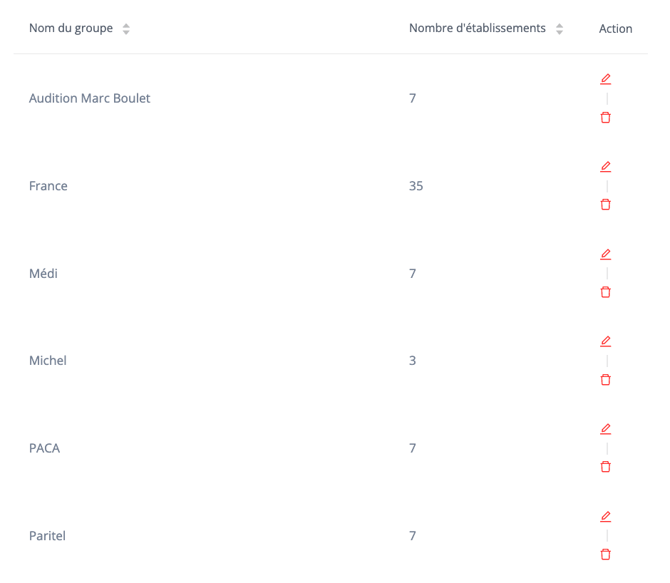Click edit pencil for France group

[605, 167]
